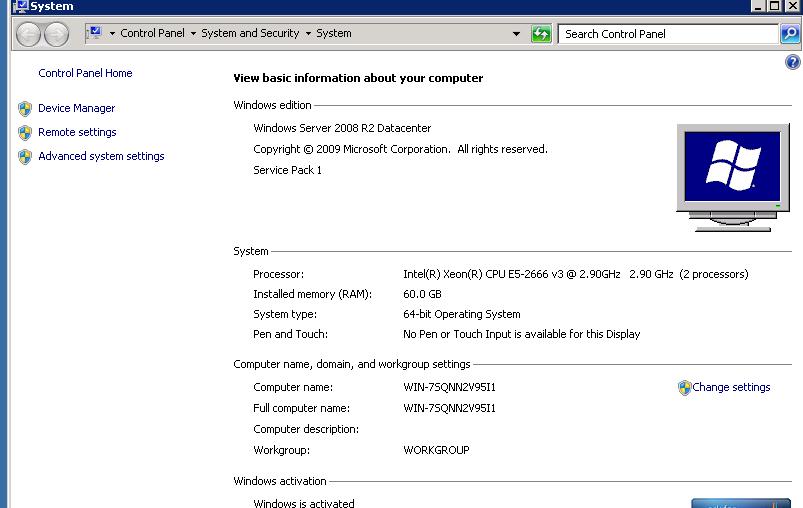
Task: Refresh the System page
Action: click(x=541, y=34)
